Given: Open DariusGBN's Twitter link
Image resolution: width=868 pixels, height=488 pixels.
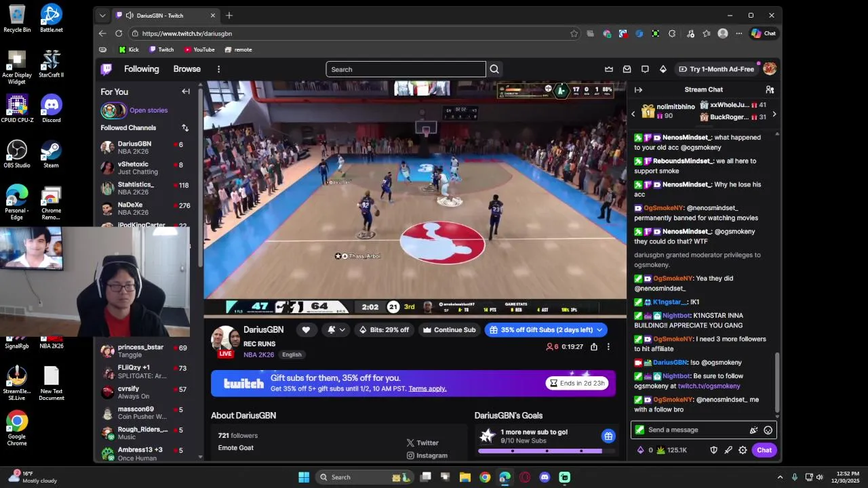Looking at the screenshot, I should 422,443.
